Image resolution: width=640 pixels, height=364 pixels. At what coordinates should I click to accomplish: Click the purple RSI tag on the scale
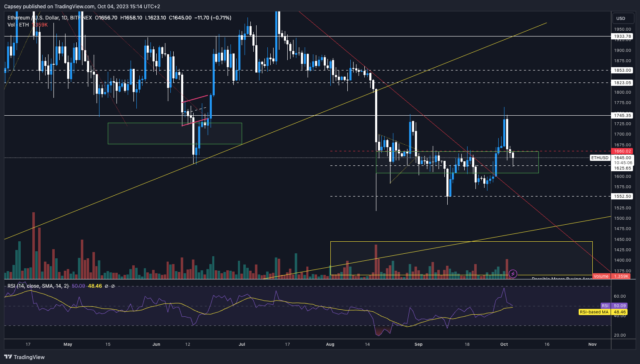pyautogui.click(x=605, y=306)
